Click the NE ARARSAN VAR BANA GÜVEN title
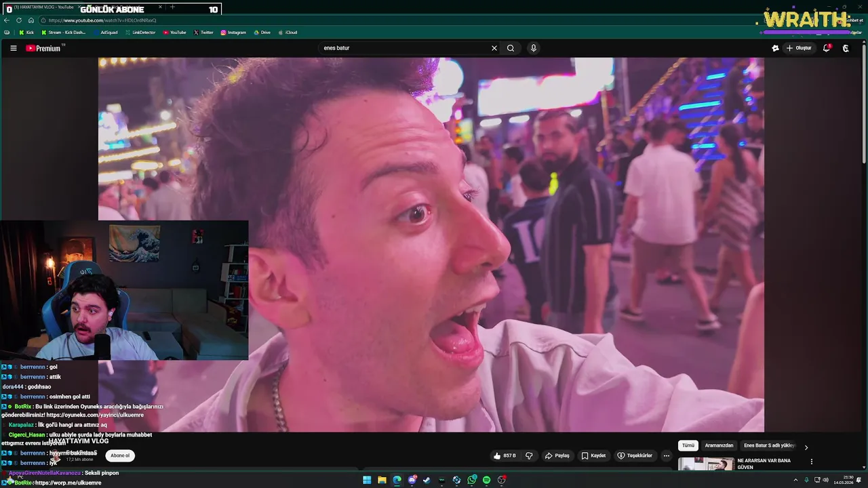This screenshot has width=868, height=488. (764, 464)
